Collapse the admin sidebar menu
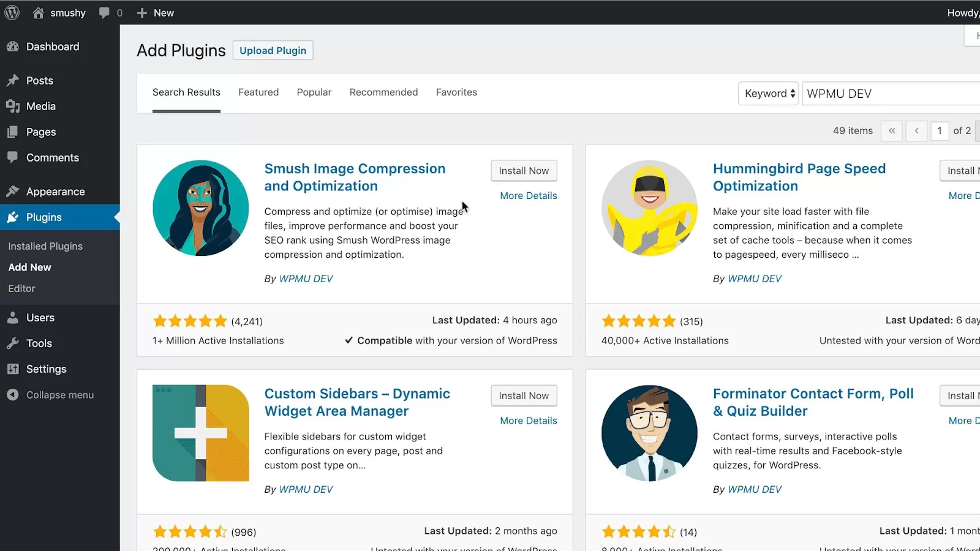The image size is (980, 551). point(59,395)
